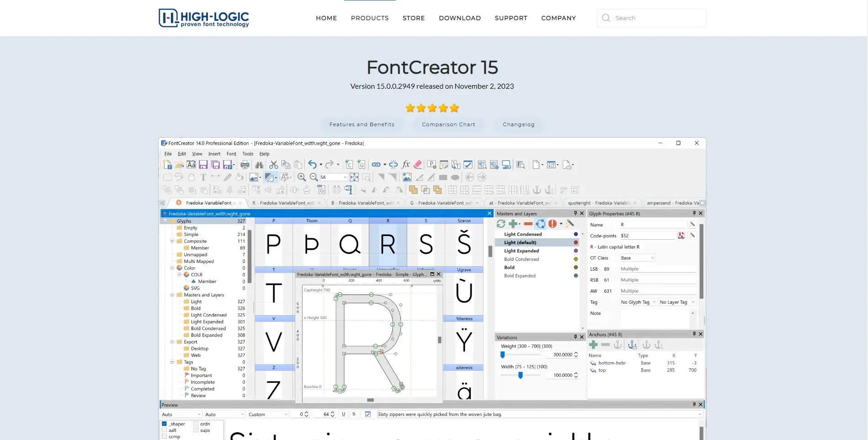The image size is (868, 440).
Task: Click the Light Expanded purple color dot
Action: (x=576, y=251)
